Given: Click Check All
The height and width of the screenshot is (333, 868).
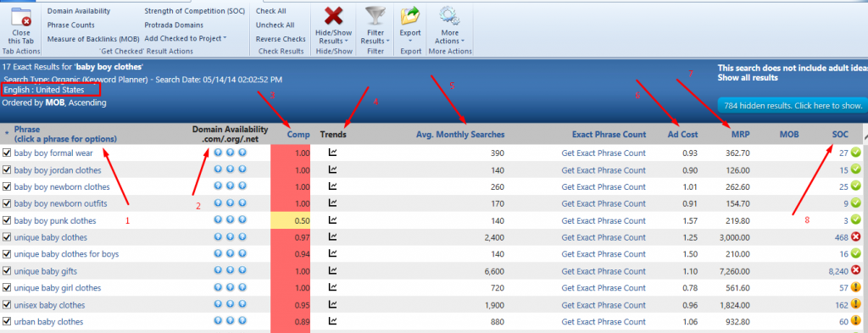Looking at the screenshot, I should click(x=270, y=11).
